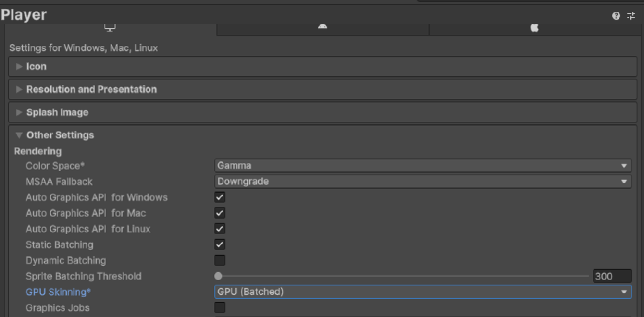Switch to the desktop monitor platform tab
The image size is (644, 317).
tap(110, 28)
